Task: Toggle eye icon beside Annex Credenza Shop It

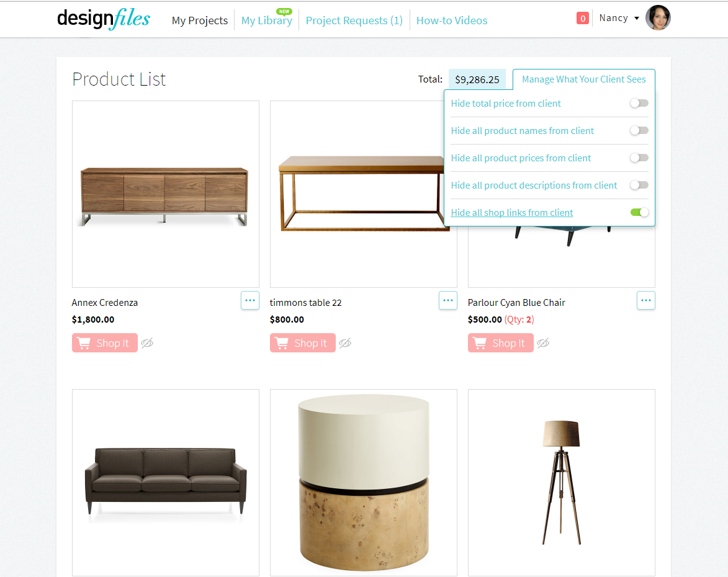Action: 147,343
